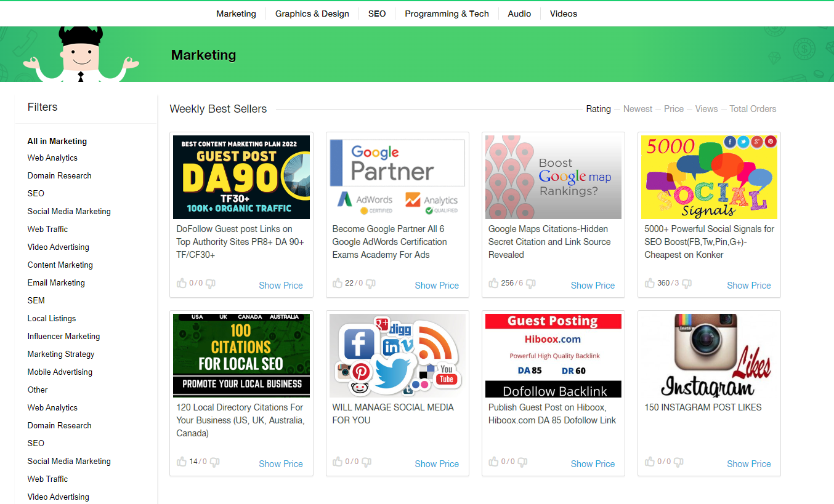This screenshot has height=504, width=834.
Task: Thumbs up Hiboox Guest Post listing
Action: [x=493, y=462]
